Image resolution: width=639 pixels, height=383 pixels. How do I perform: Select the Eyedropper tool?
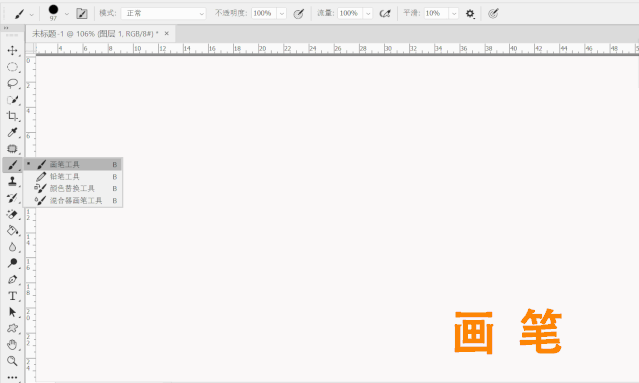tap(12, 132)
